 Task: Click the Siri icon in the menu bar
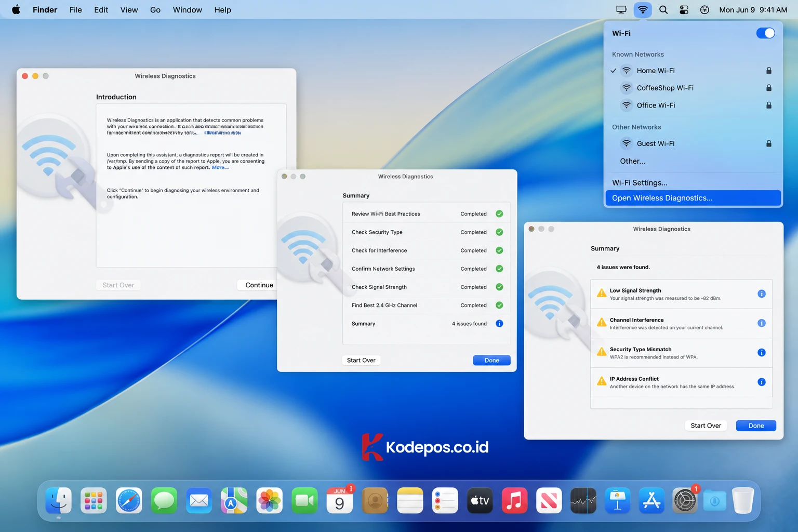704,10
